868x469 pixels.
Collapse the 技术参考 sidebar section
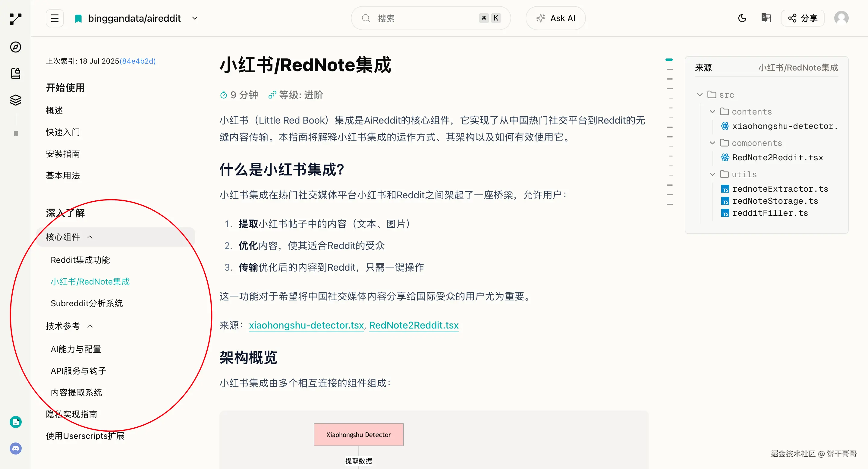90,326
